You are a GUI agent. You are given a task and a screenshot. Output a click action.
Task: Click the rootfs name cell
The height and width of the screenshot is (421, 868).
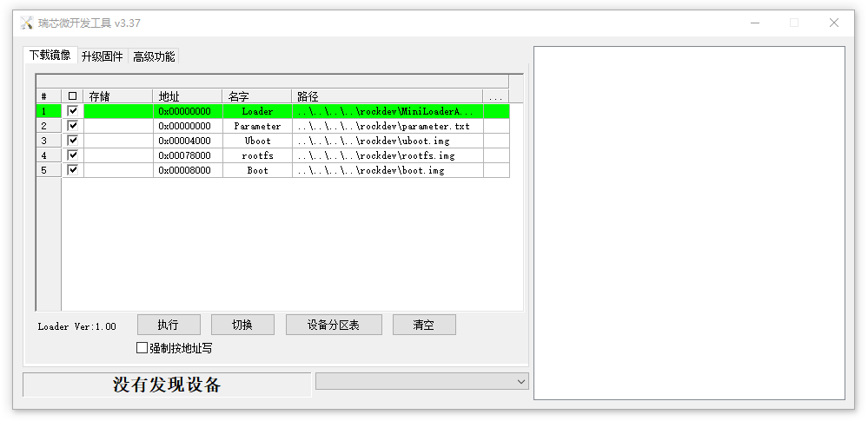[x=257, y=155]
